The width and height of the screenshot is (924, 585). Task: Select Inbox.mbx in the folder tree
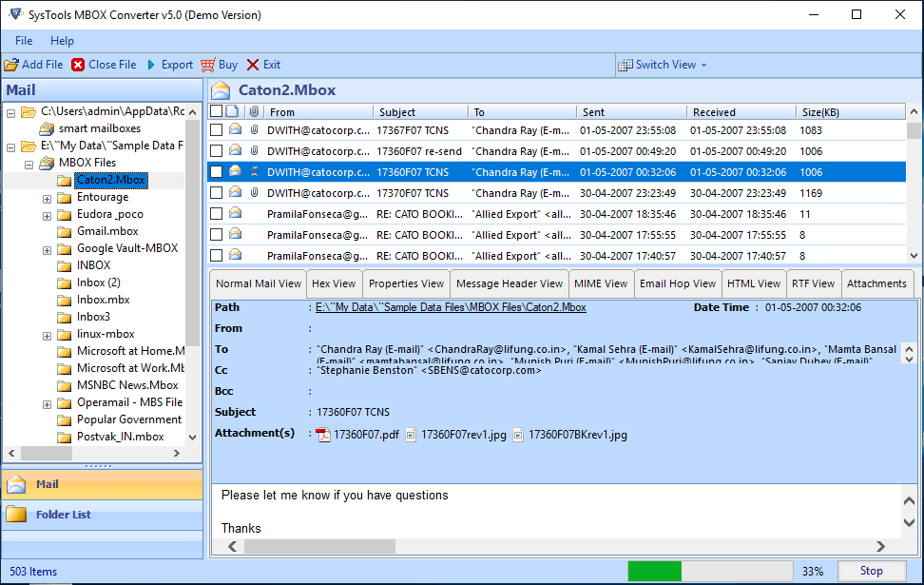103,300
